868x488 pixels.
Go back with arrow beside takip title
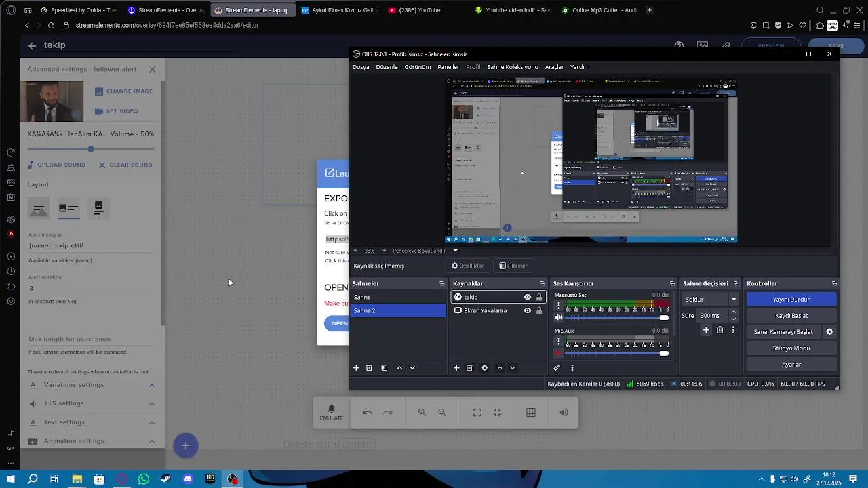coord(32,45)
